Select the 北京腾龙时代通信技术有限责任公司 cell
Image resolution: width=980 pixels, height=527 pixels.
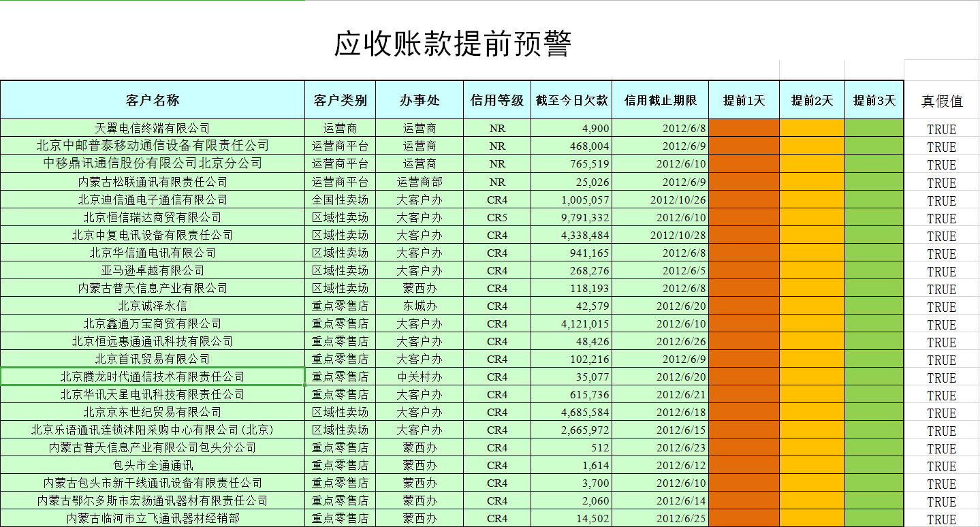pos(151,376)
